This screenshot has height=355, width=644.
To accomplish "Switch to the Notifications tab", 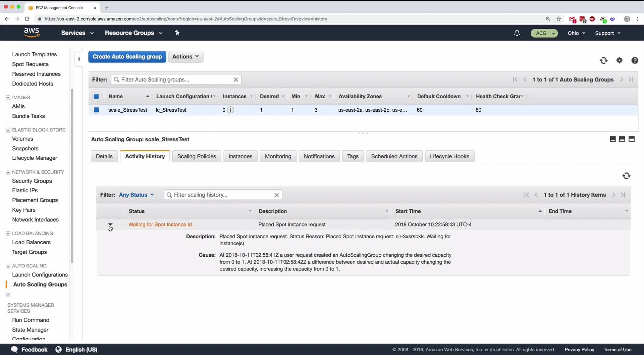I will click(319, 156).
